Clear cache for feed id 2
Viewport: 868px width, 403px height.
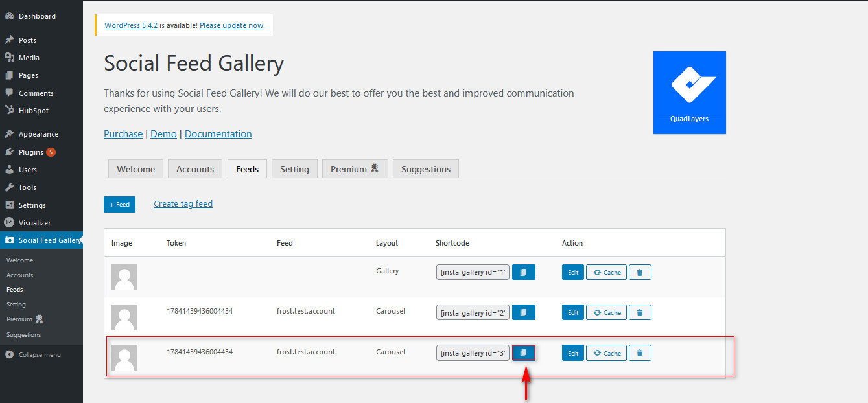click(x=606, y=312)
